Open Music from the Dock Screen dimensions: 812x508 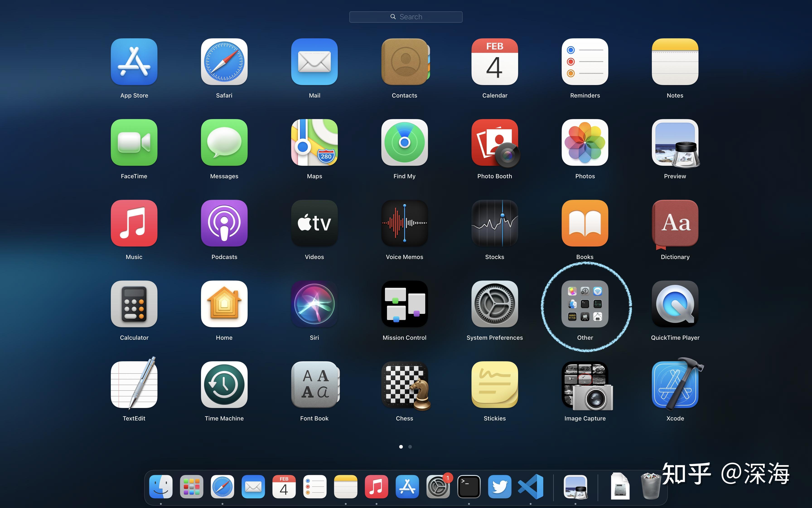377,486
